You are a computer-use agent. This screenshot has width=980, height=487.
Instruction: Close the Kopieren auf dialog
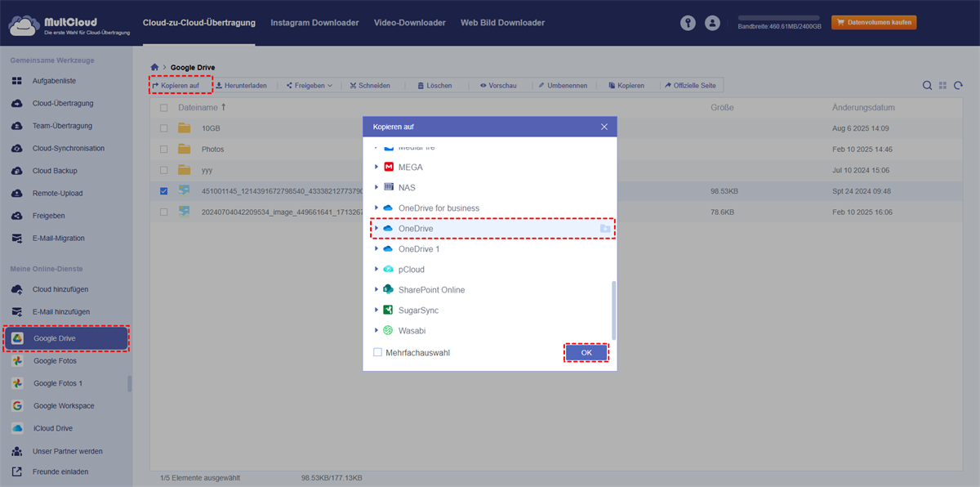(x=604, y=127)
